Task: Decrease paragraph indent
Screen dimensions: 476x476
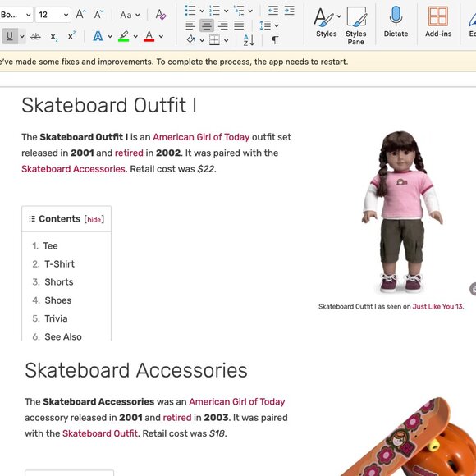Action: click(273, 11)
